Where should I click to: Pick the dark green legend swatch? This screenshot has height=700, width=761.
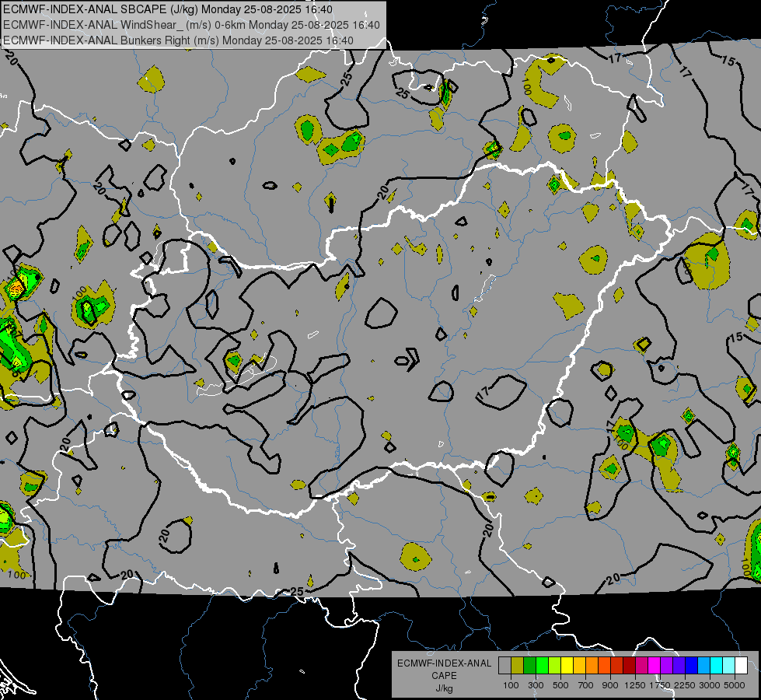(x=530, y=666)
